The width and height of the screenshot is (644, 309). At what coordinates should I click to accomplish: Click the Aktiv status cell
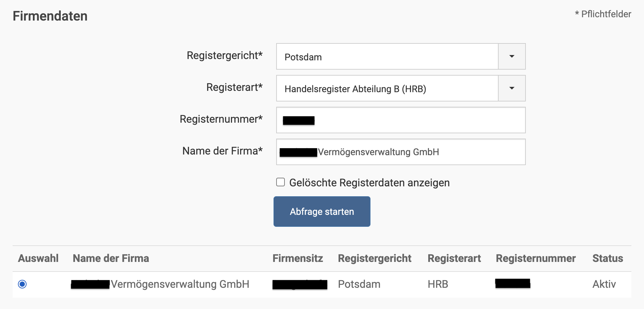(x=604, y=284)
